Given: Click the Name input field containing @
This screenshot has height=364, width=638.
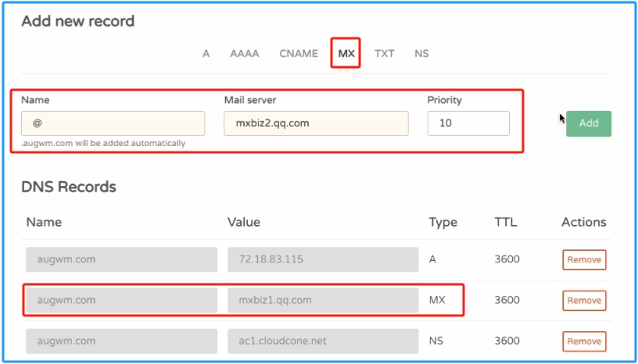Looking at the screenshot, I should 113,123.
